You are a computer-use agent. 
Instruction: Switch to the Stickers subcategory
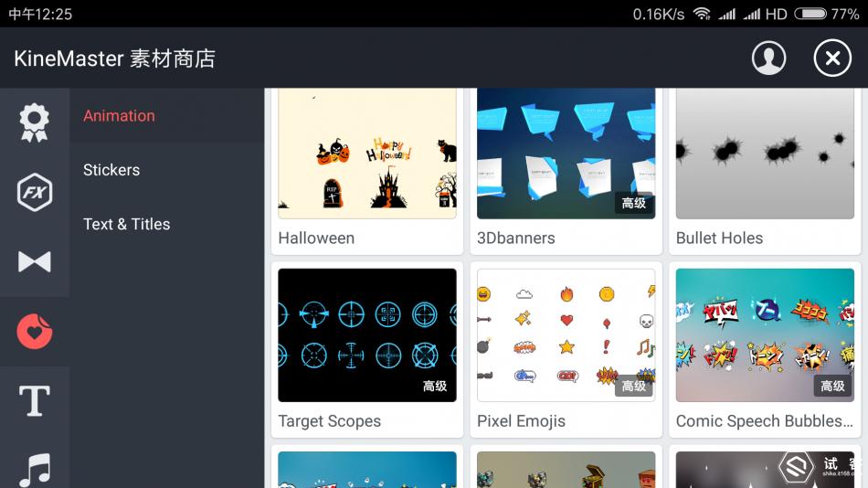[111, 170]
